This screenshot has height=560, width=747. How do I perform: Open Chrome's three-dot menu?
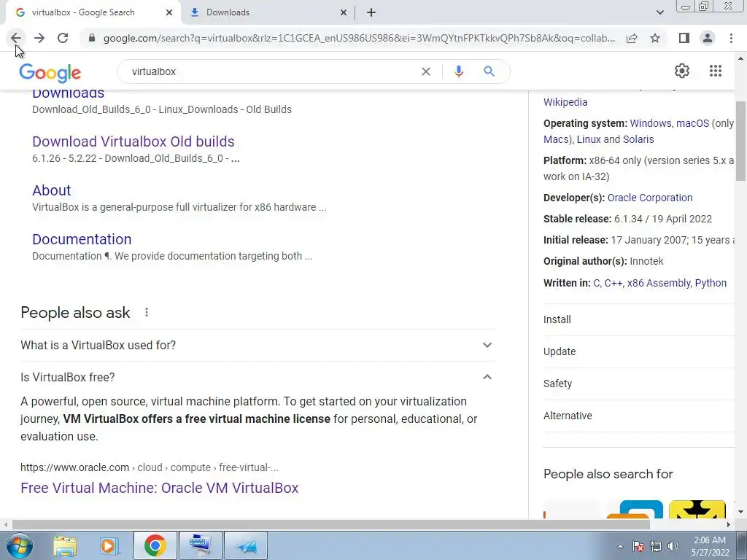point(731,38)
